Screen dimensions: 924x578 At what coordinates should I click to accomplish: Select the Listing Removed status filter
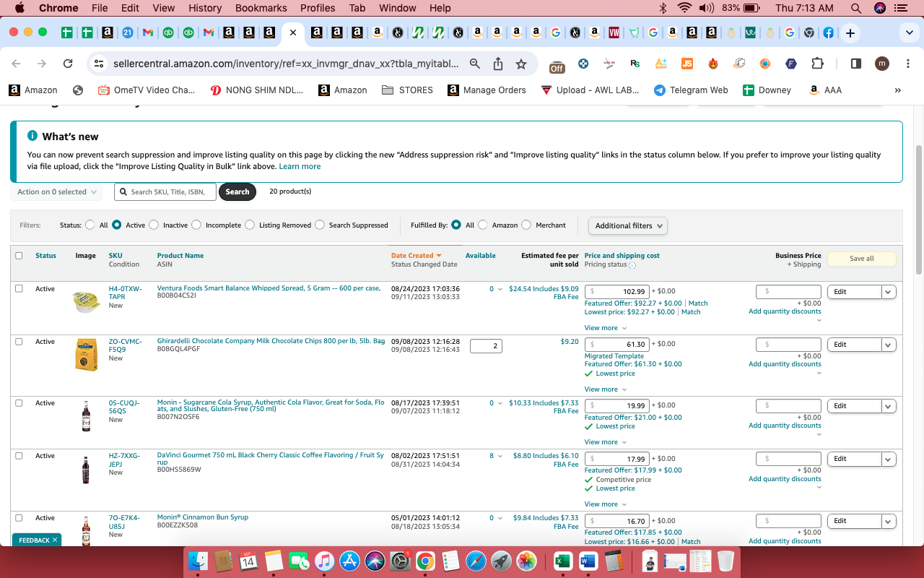250,225
